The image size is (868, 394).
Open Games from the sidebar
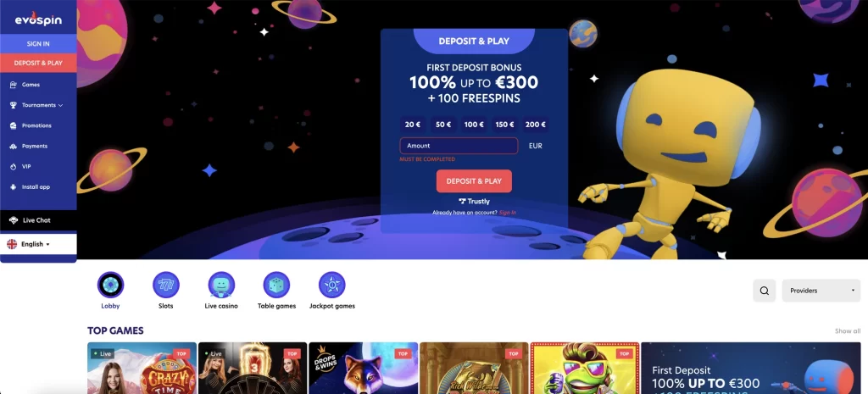31,85
